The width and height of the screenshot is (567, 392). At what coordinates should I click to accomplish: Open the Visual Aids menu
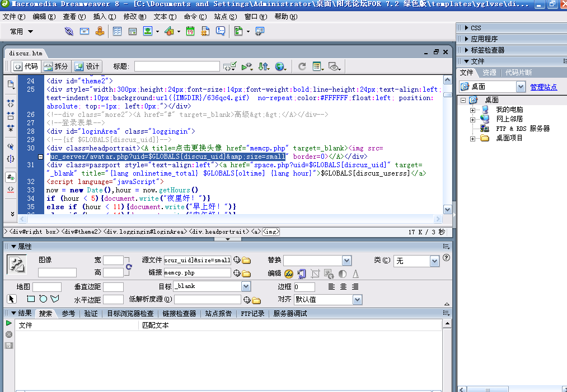(x=334, y=67)
